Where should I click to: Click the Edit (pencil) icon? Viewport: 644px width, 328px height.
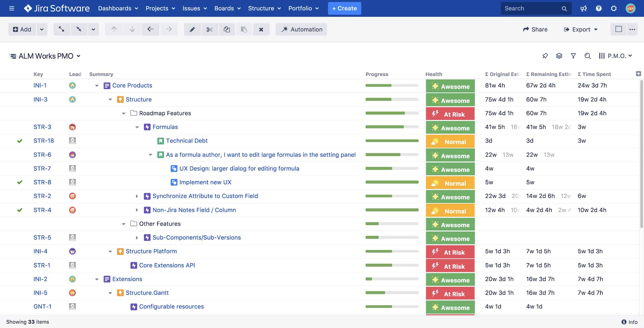(x=192, y=29)
